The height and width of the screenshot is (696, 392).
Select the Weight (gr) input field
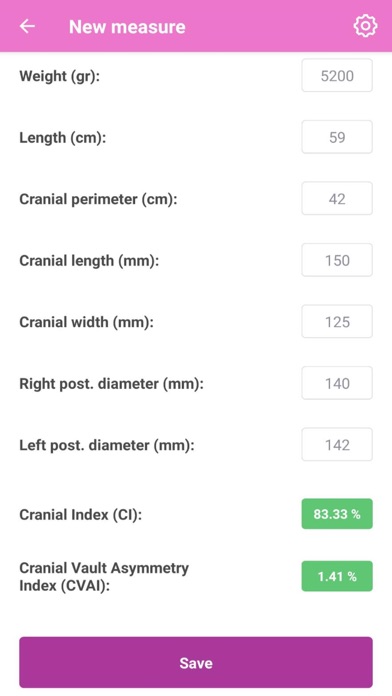(x=337, y=75)
